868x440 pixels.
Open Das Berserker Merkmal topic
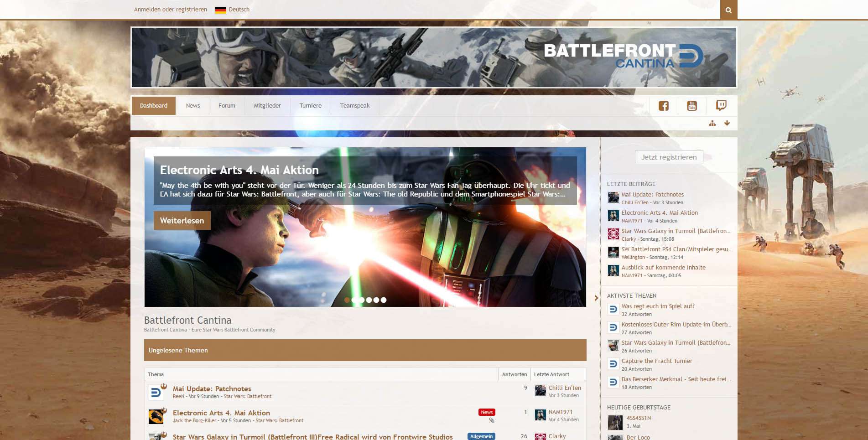click(676, 379)
